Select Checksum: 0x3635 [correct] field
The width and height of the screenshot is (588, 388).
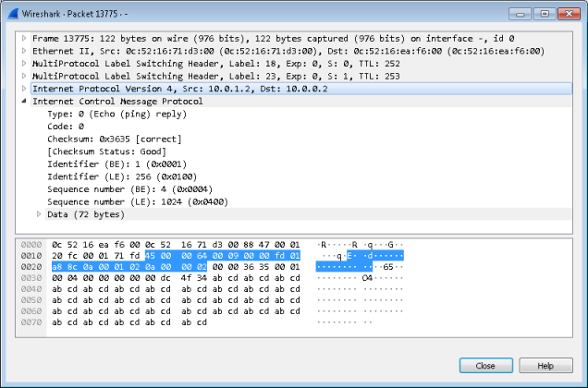115,139
